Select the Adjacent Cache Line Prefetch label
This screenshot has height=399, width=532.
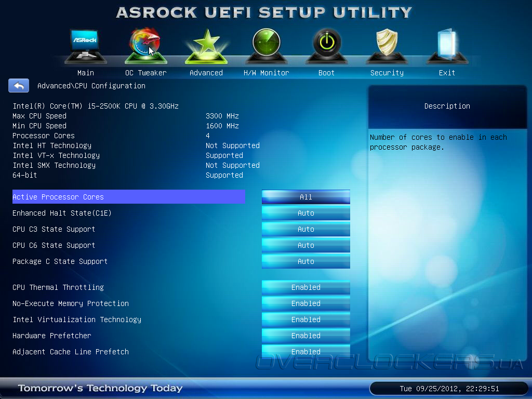point(71,352)
